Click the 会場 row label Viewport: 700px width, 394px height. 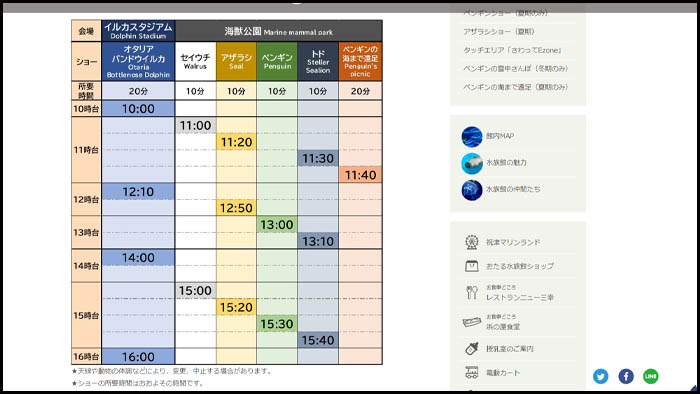(x=86, y=31)
